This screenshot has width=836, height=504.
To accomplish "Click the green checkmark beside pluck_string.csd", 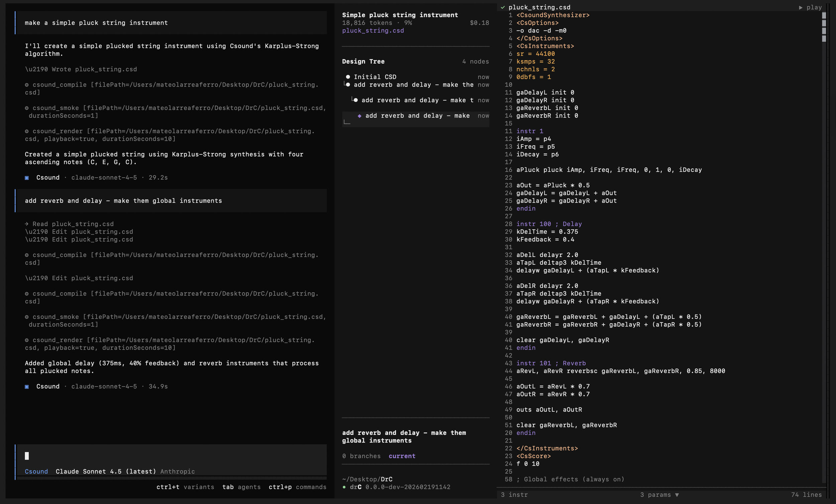I will [x=503, y=7].
